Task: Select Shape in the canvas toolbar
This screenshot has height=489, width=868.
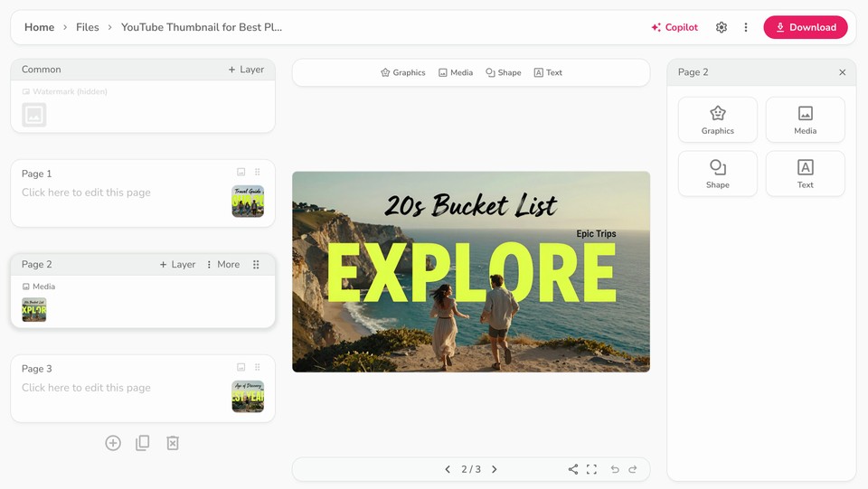Action: click(x=504, y=72)
